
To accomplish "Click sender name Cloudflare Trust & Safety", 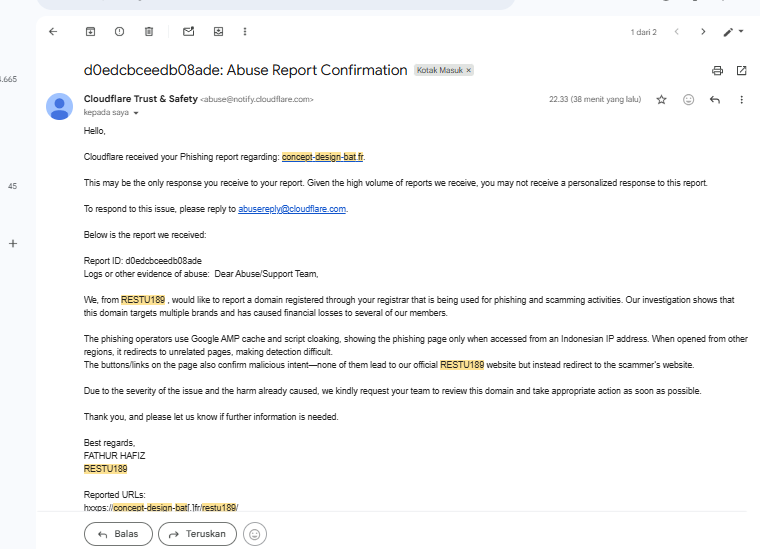I will tap(141, 99).
